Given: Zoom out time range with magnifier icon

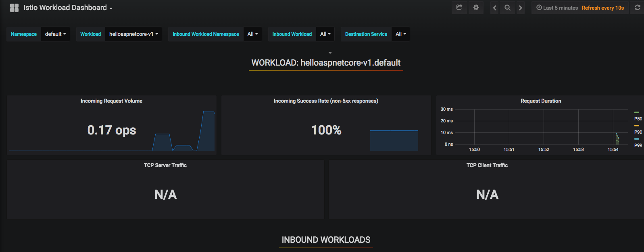Looking at the screenshot, I should click(507, 8).
